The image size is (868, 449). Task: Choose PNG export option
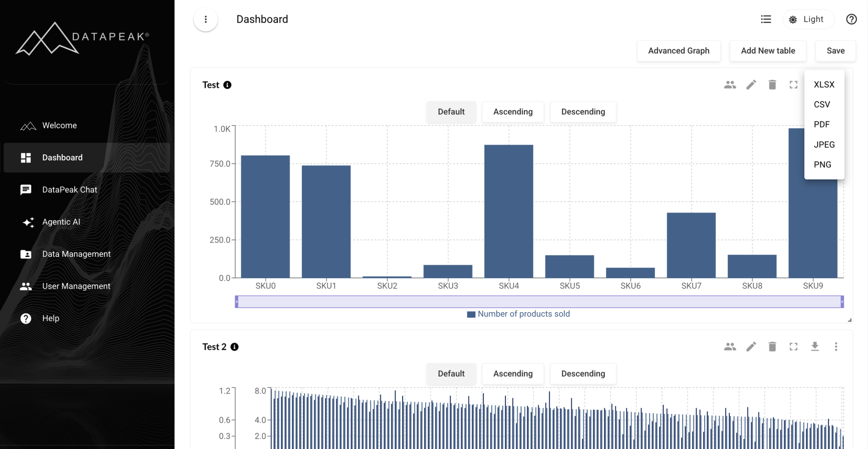(x=824, y=164)
